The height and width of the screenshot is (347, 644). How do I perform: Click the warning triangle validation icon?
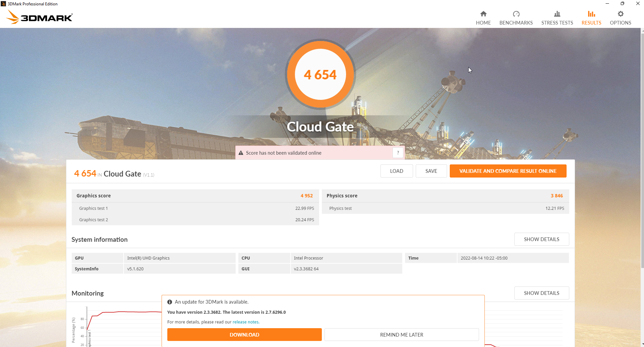click(241, 153)
